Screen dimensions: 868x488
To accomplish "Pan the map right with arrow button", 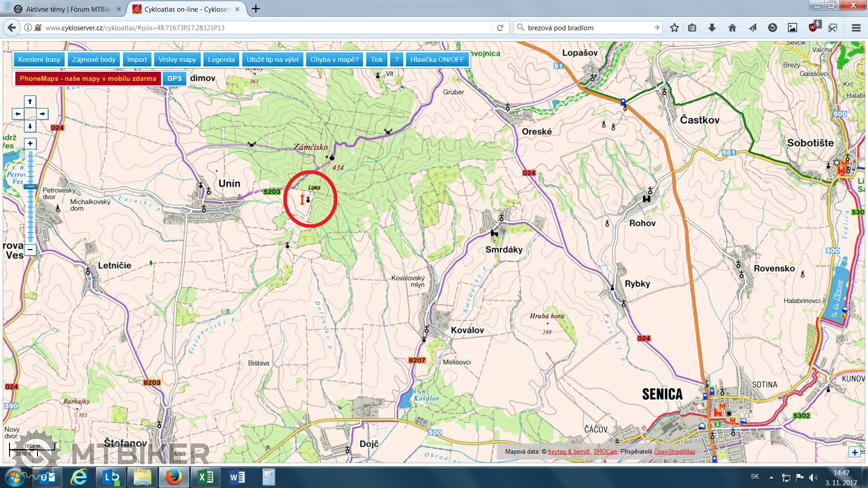I will point(42,114).
